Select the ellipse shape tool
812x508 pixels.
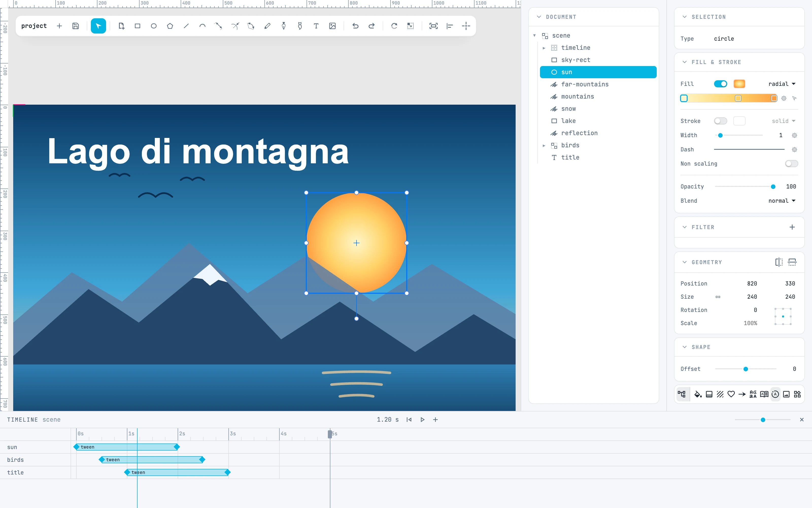pyautogui.click(x=154, y=26)
